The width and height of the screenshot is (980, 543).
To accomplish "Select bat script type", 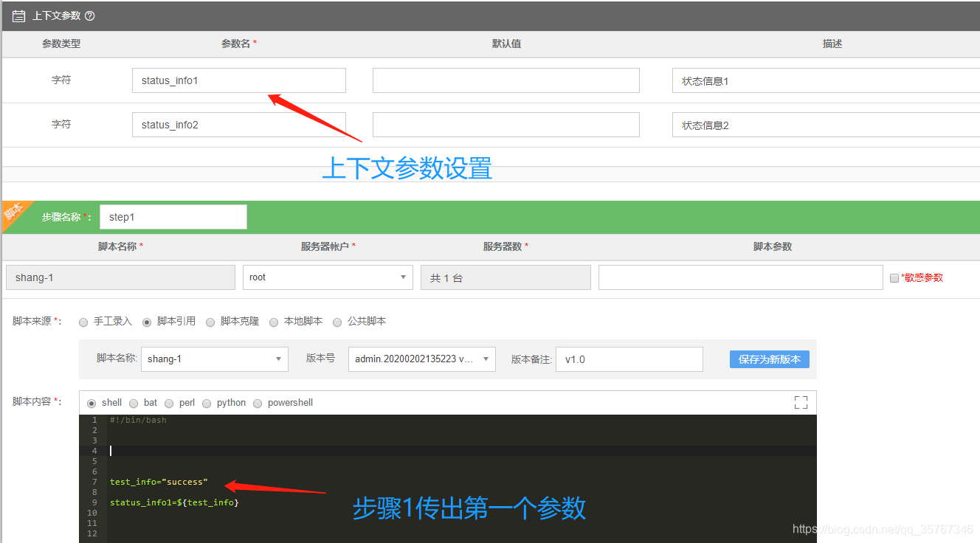I will point(134,403).
